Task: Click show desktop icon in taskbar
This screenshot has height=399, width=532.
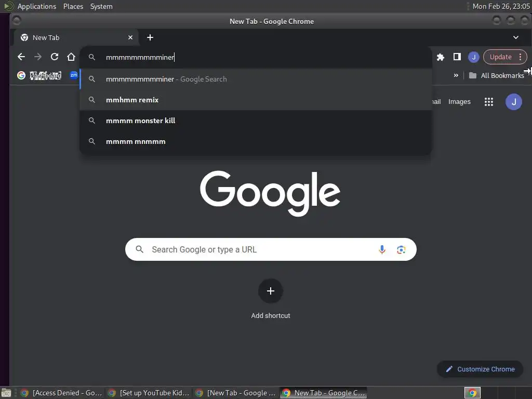Action: point(6,393)
